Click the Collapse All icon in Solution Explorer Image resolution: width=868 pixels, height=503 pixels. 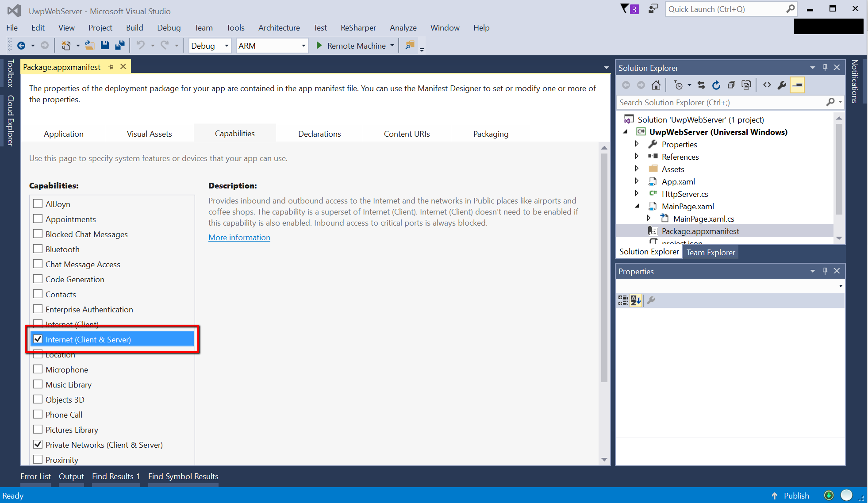pos(731,85)
